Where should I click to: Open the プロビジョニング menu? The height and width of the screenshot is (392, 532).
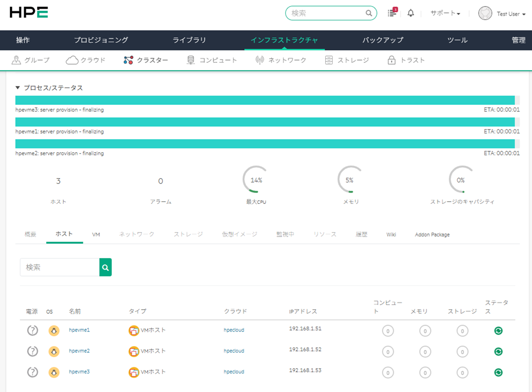[101, 40]
